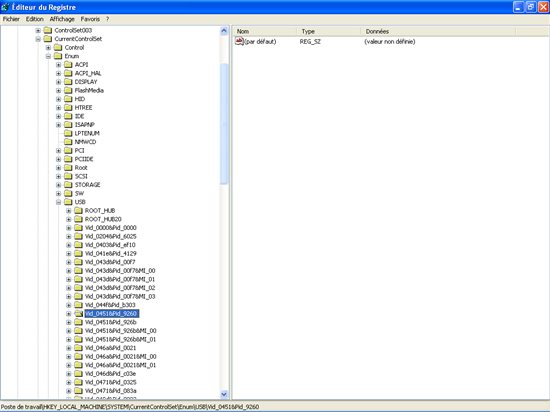Click the Vid_0471&Pid_0325 folder icon

point(78,382)
